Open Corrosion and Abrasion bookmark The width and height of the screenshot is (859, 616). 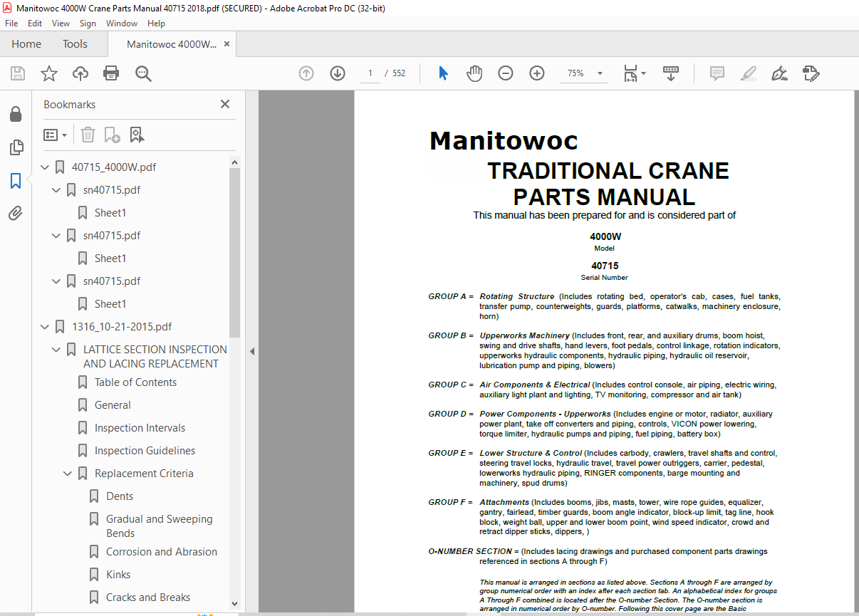click(x=162, y=552)
